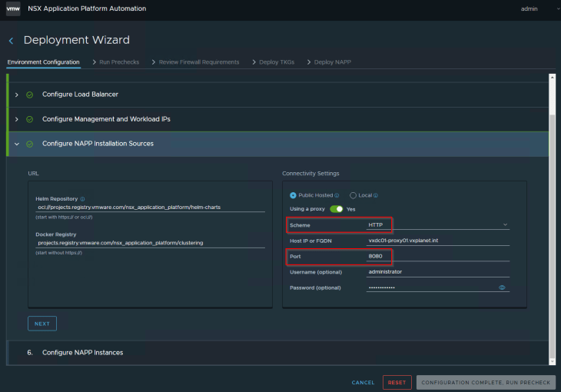Click green checkmark on Configure Load Balancer
Viewport: 561px width, 392px height.
29,95
